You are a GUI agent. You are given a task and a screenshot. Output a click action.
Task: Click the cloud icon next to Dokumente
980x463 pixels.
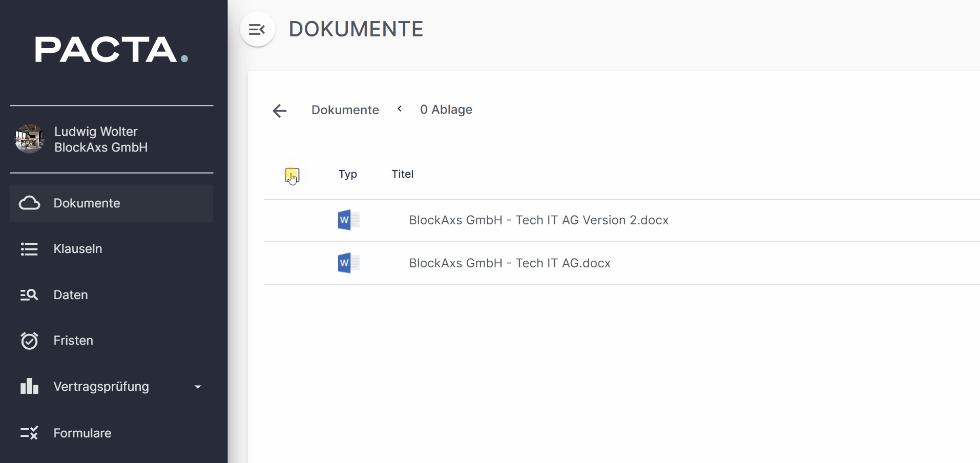(29, 203)
